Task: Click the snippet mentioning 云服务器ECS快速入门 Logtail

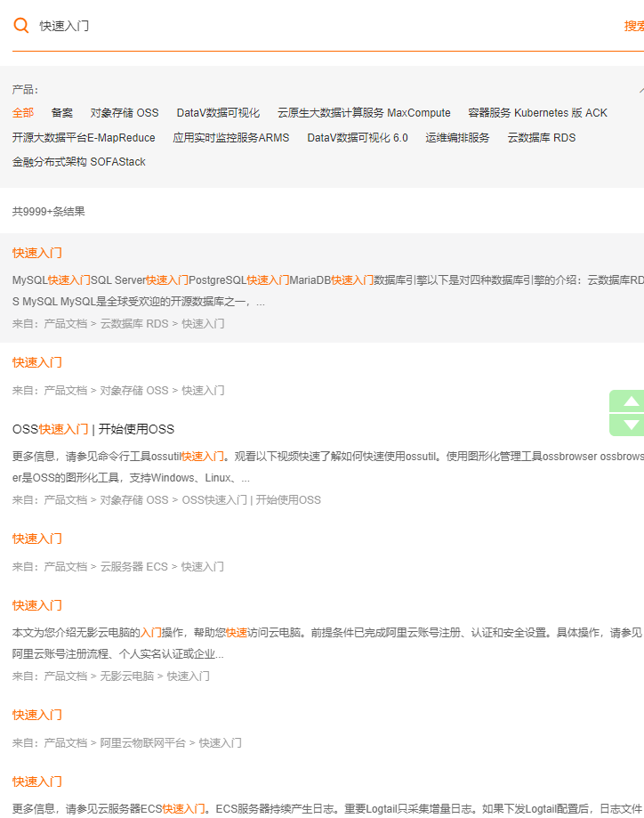Action: 328,809
